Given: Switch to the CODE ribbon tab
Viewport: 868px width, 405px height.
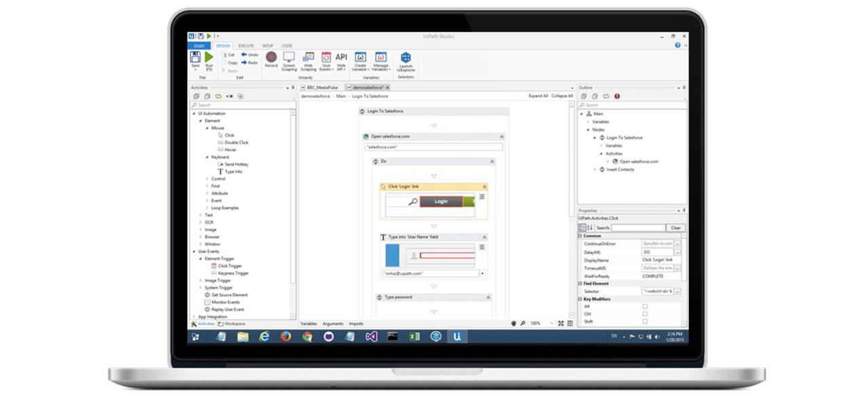Looking at the screenshot, I should point(287,45).
